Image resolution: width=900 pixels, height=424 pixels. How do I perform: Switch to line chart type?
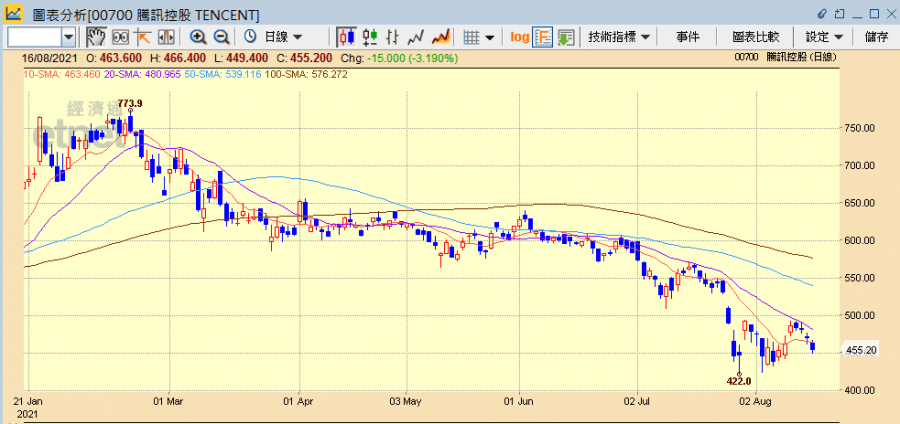pos(417,36)
